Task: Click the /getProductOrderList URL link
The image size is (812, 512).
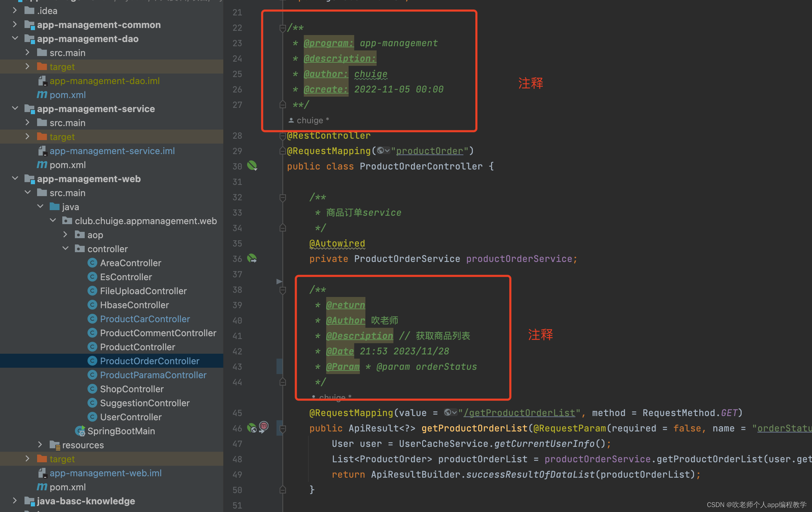Action: (519, 413)
